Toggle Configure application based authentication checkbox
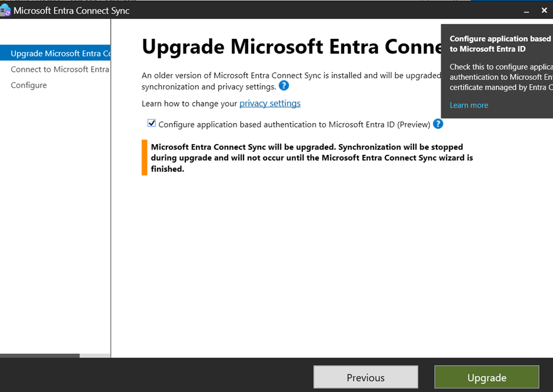The width and height of the screenshot is (553, 392). pyautogui.click(x=152, y=123)
